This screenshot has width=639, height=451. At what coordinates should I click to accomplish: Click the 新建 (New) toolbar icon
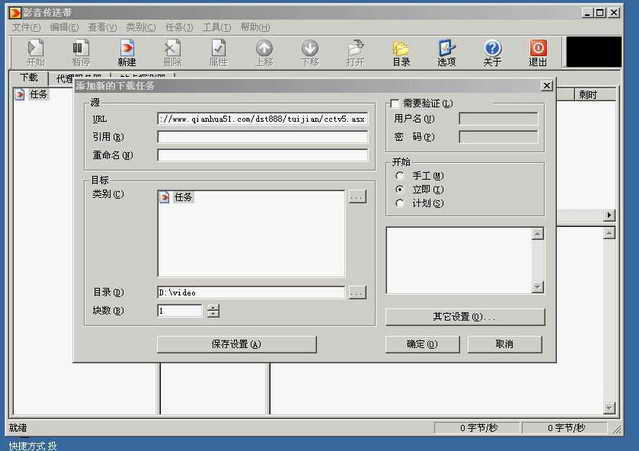[126, 52]
